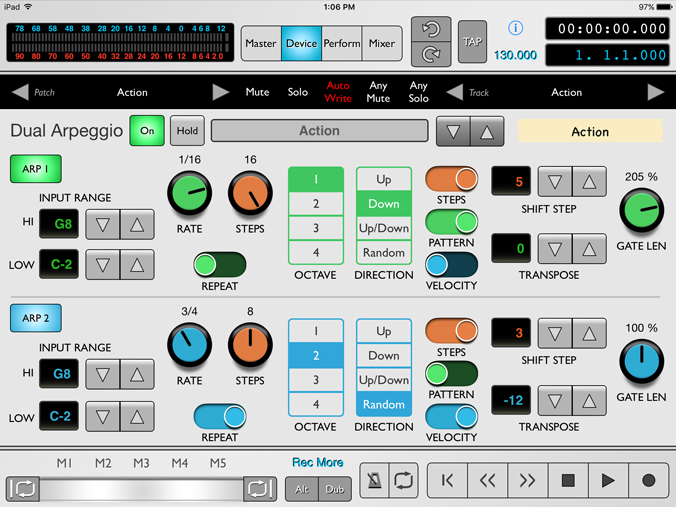Disable ARP 1 Steps toggle
The height and width of the screenshot is (507, 676).
(451, 179)
